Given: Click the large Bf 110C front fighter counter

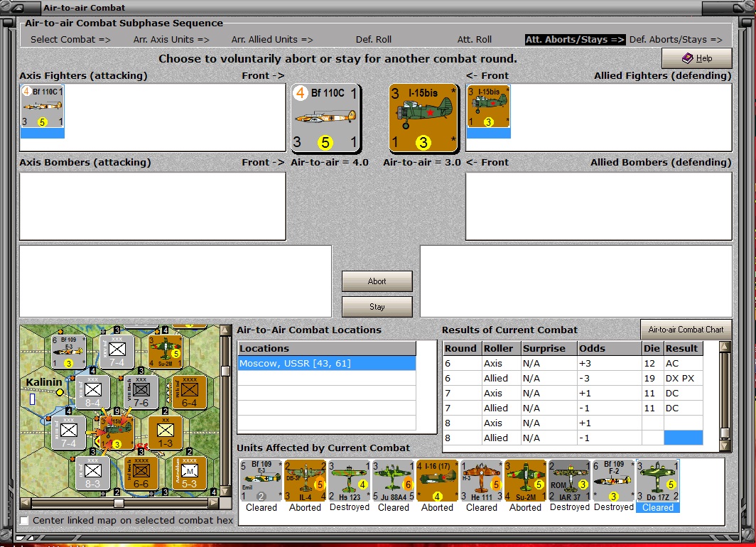Looking at the screenshot, I should click(326, 118).
